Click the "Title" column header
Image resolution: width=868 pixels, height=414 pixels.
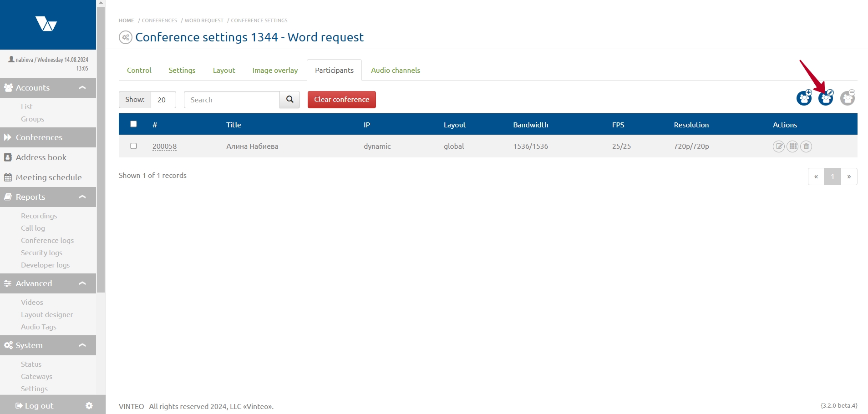coord(233,125)
